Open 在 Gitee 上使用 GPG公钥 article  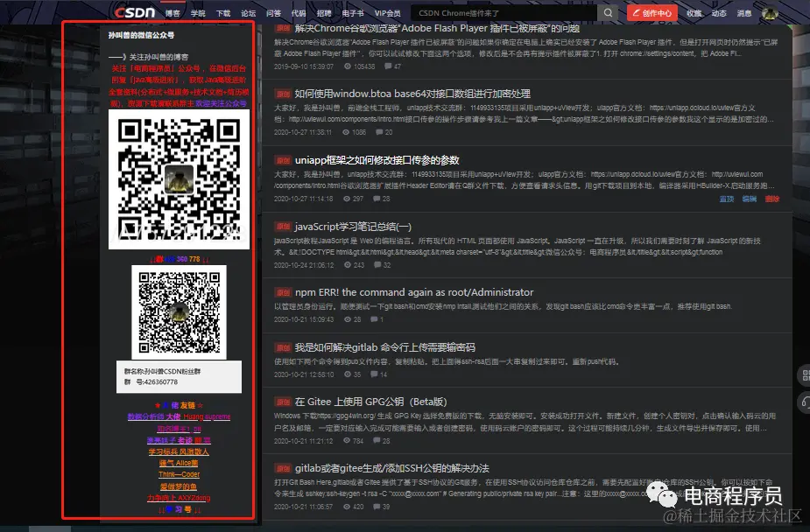(371, 402)
